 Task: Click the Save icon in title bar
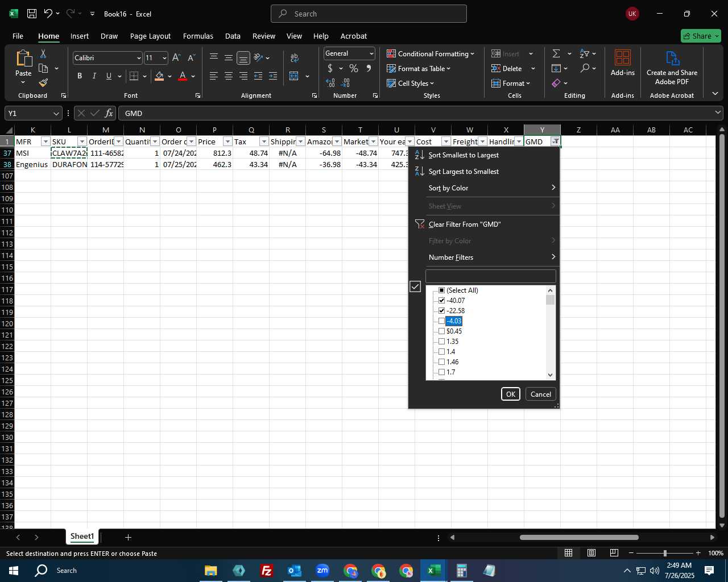pyautogui.click(x=32, y=14)
